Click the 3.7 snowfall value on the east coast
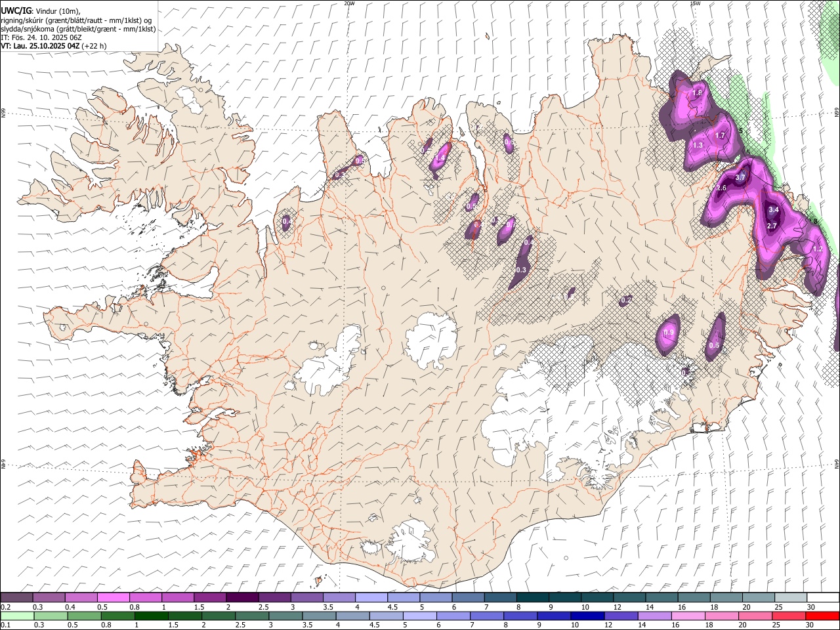Viewport: 840px width, 630px height. (740, 178)
